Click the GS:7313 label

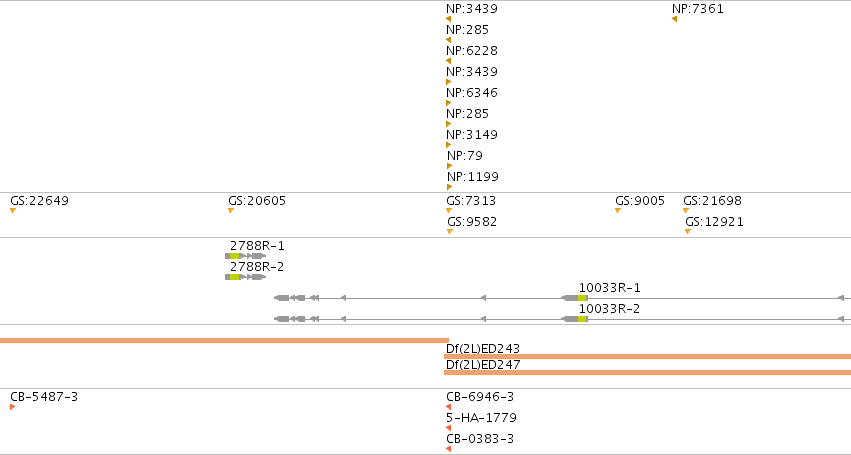(x=471, y=201)
